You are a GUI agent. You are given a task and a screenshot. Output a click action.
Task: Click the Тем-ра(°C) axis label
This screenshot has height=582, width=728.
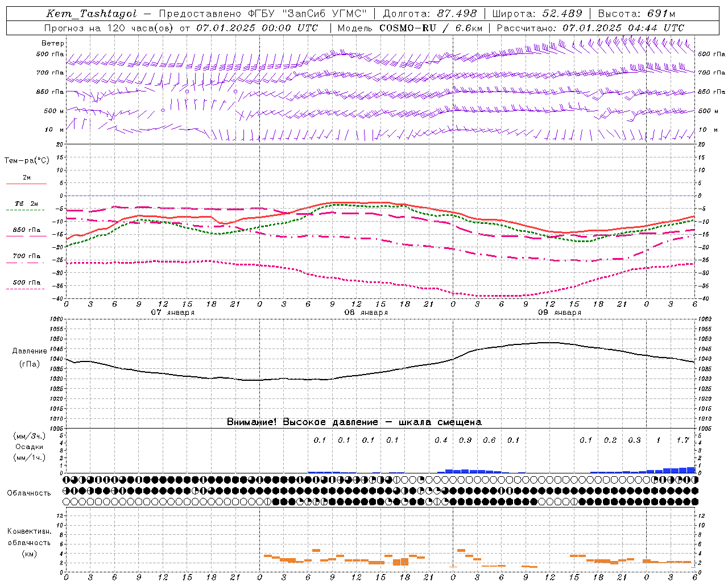pos(27,161)
